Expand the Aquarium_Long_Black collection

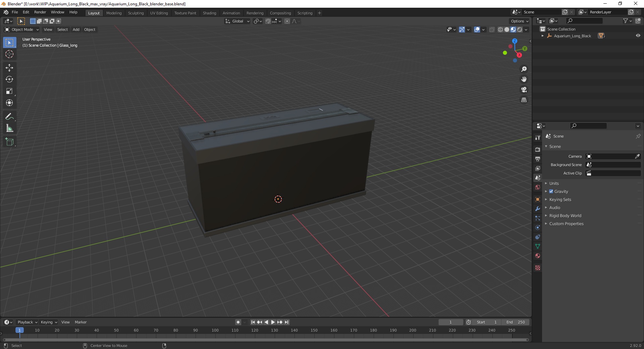542,36
